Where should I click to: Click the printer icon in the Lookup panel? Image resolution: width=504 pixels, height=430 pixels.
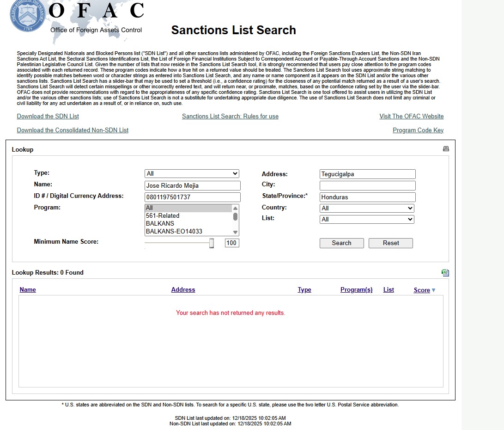point(446,149)
